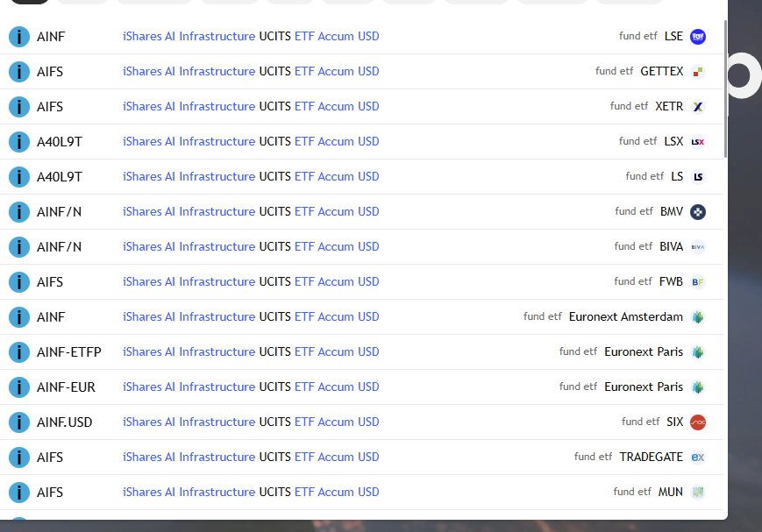
Task: Click the TRADEGATE exchange logo
Action: [698, 458]
